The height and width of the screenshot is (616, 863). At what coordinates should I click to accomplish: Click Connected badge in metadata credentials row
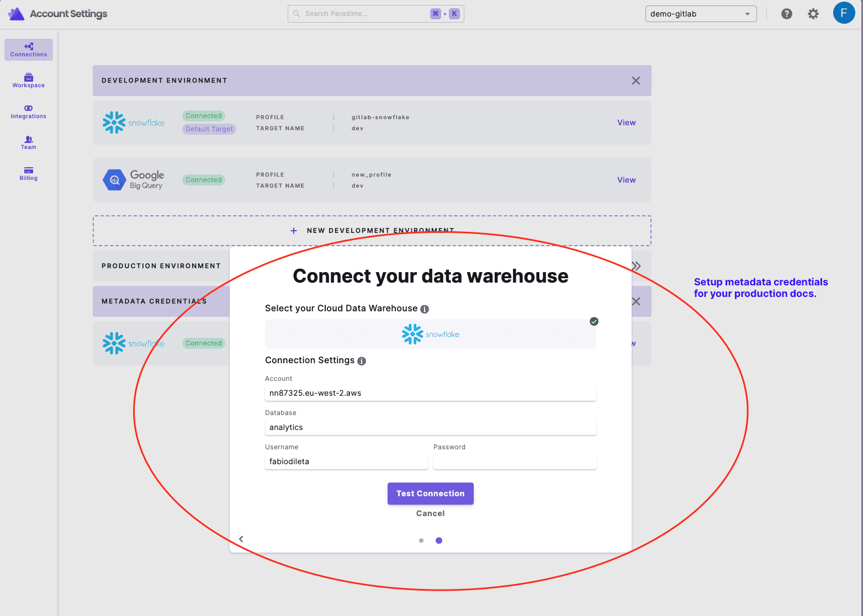click(204, 343)
